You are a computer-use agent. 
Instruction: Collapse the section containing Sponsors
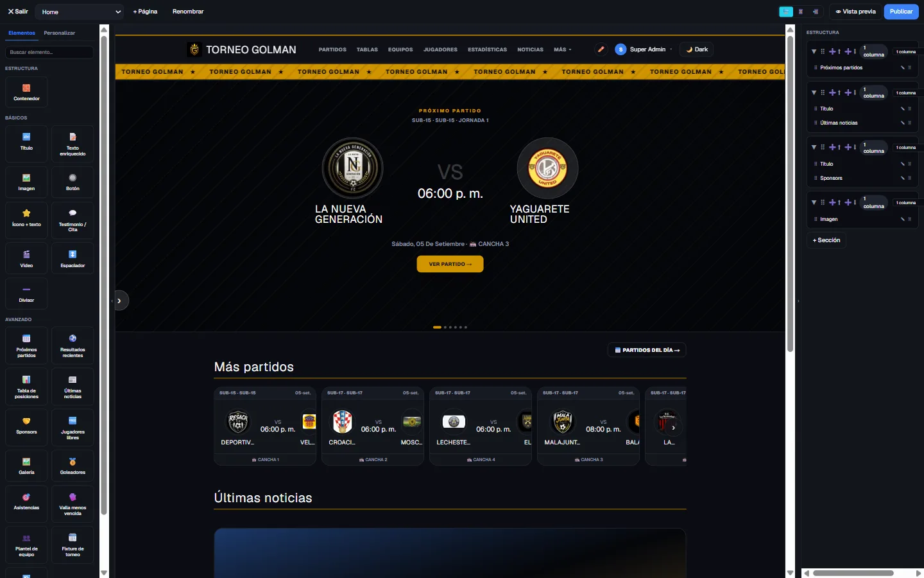814,147
